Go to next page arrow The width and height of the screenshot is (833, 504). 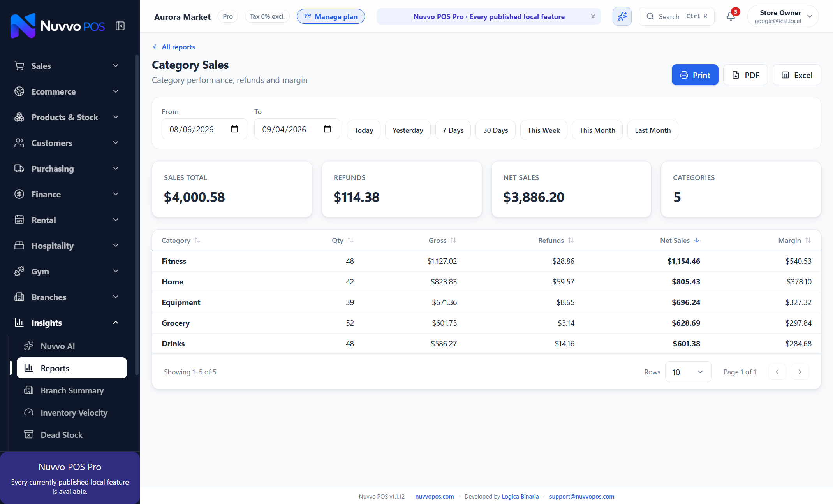coord(800,372)
